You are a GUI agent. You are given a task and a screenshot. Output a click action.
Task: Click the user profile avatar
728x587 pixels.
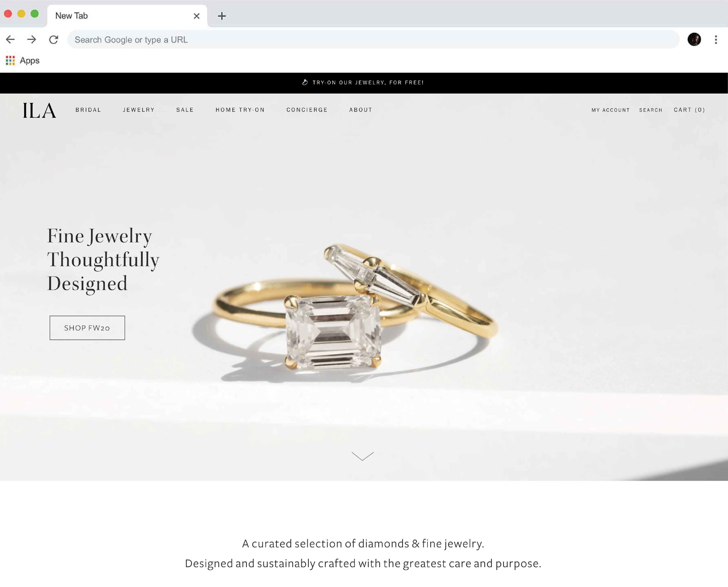(x=694, y=40)
